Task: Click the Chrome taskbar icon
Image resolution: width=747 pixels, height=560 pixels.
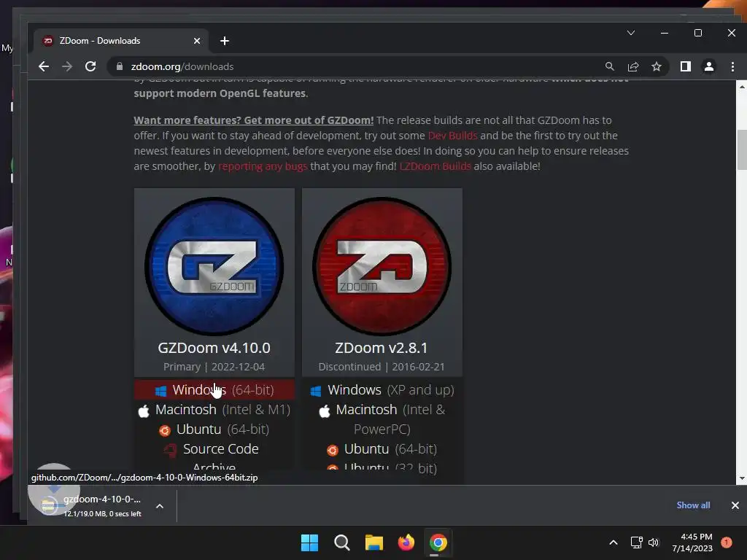Action: coord(438,542)
